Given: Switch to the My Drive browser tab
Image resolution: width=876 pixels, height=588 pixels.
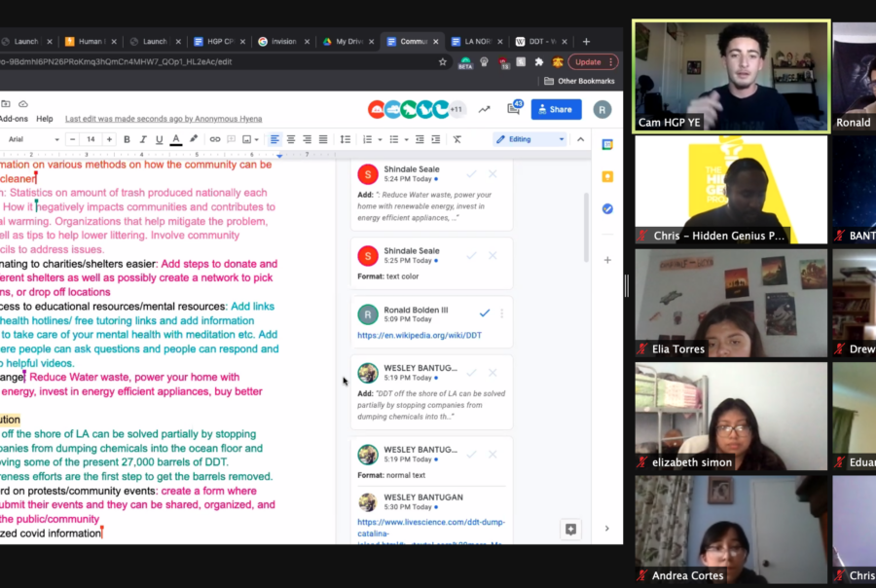Looking at the screenshot, I should [347, 42].
